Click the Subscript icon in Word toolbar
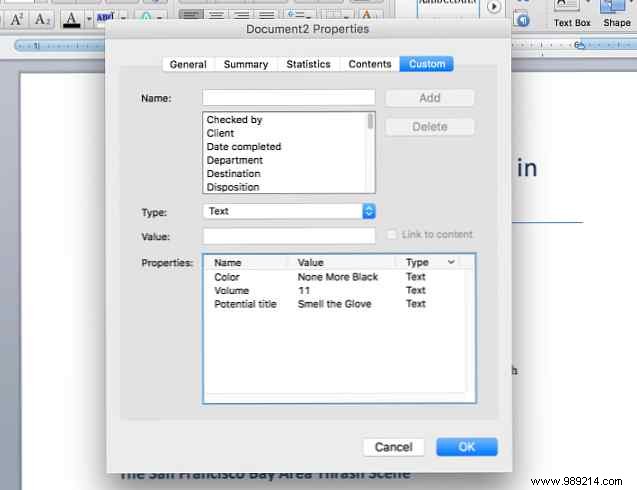 point(42,19)
